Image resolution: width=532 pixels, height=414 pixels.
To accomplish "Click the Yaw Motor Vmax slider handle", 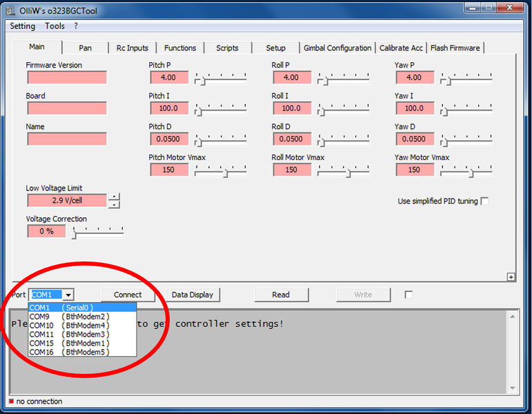I will click(x=471, y=173).
